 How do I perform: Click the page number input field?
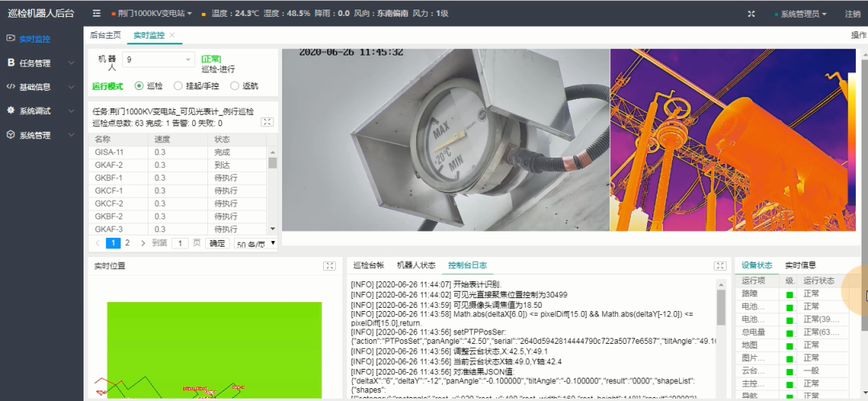pyautogui.click(x=181, y=243)
